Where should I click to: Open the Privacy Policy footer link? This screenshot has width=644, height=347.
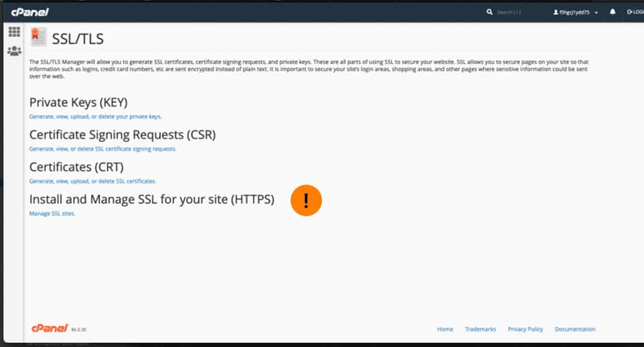pyautogui.click(x=525, y=329)
